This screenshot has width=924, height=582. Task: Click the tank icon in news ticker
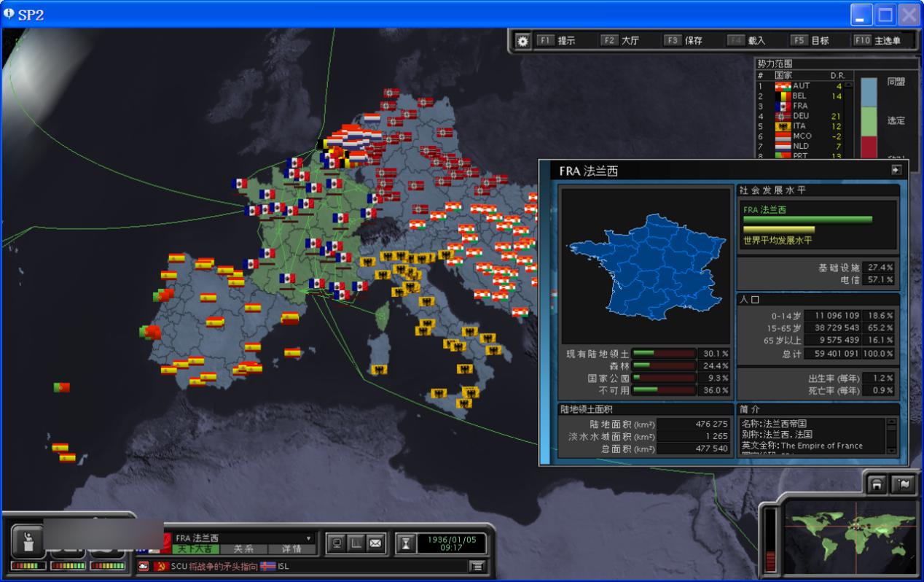tap(144, 566)
